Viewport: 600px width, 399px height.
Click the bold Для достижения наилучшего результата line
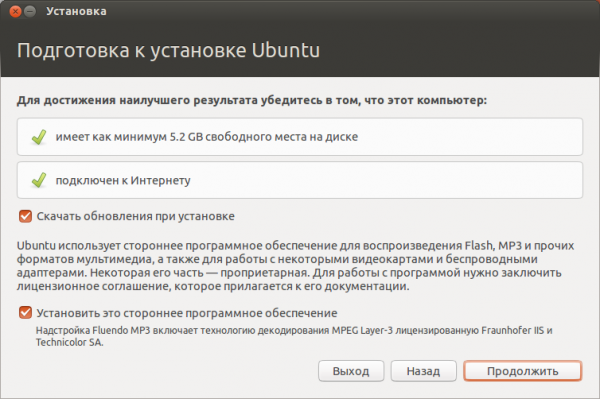[252, 100]
